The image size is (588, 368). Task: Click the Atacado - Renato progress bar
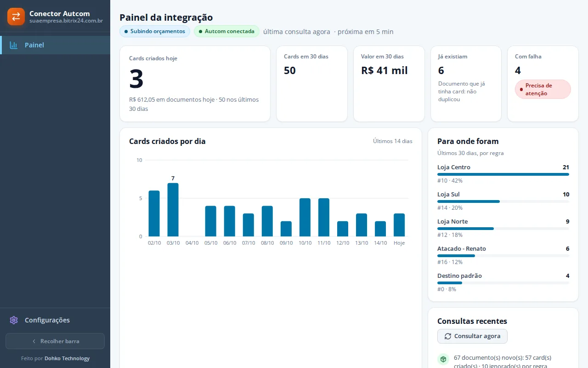coord(503,256)
